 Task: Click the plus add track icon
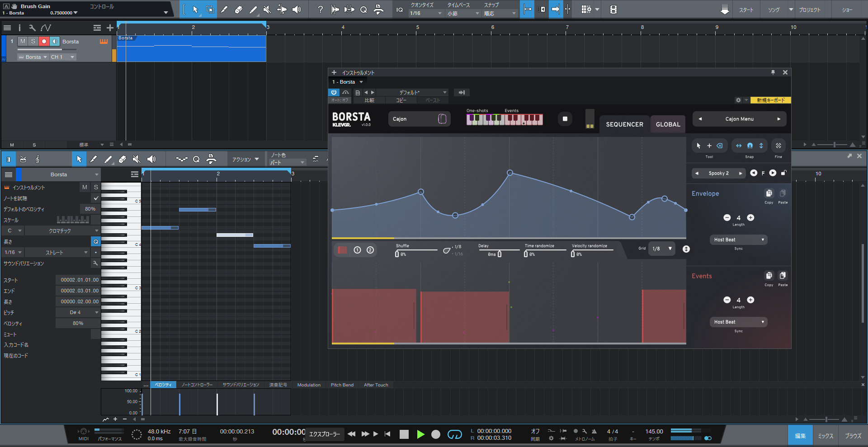click(x=110, y=28)
